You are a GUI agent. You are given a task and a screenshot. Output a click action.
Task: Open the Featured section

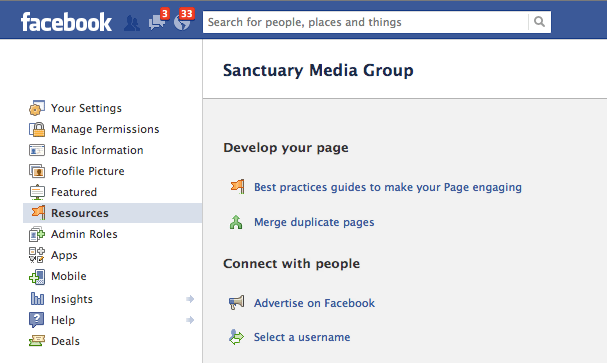click(74, 192)
